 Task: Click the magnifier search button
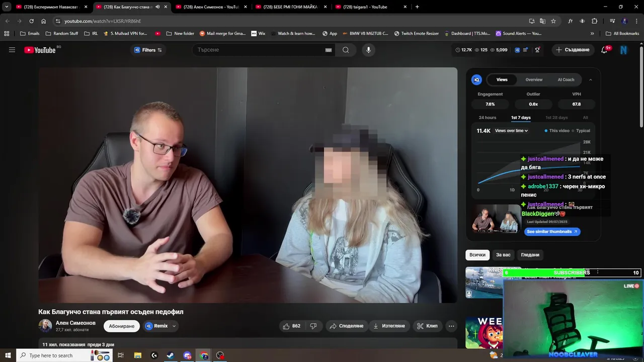[346, 50]
